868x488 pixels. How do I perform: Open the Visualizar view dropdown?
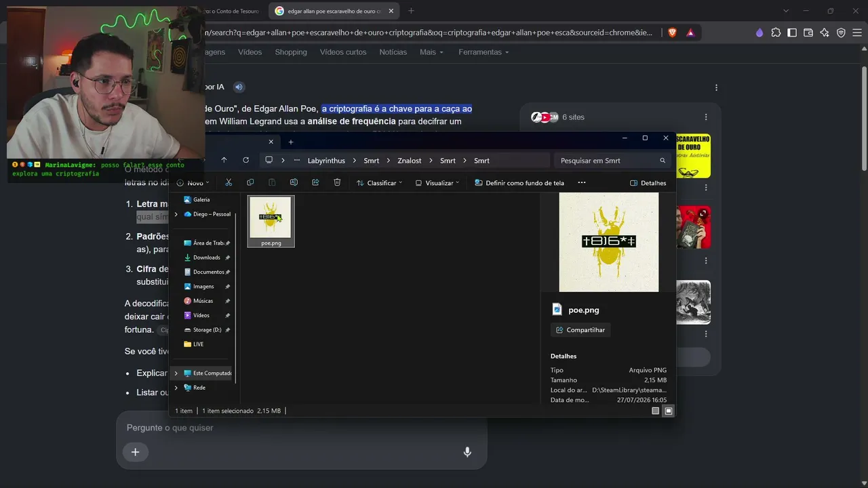[x=437, y=183]
